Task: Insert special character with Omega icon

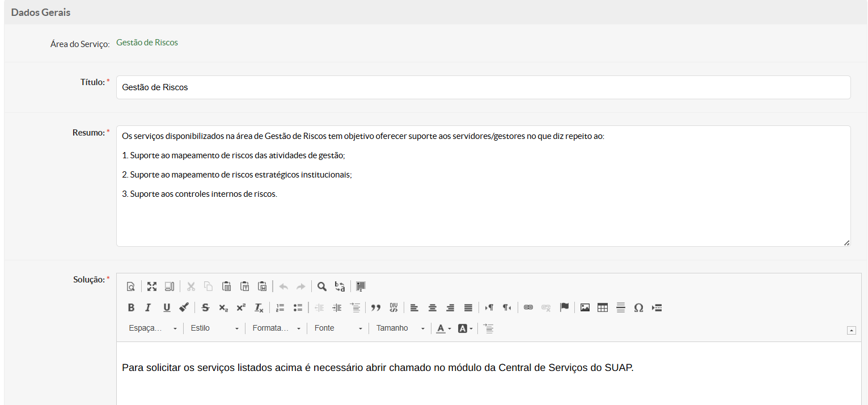Action: point(638,307)
